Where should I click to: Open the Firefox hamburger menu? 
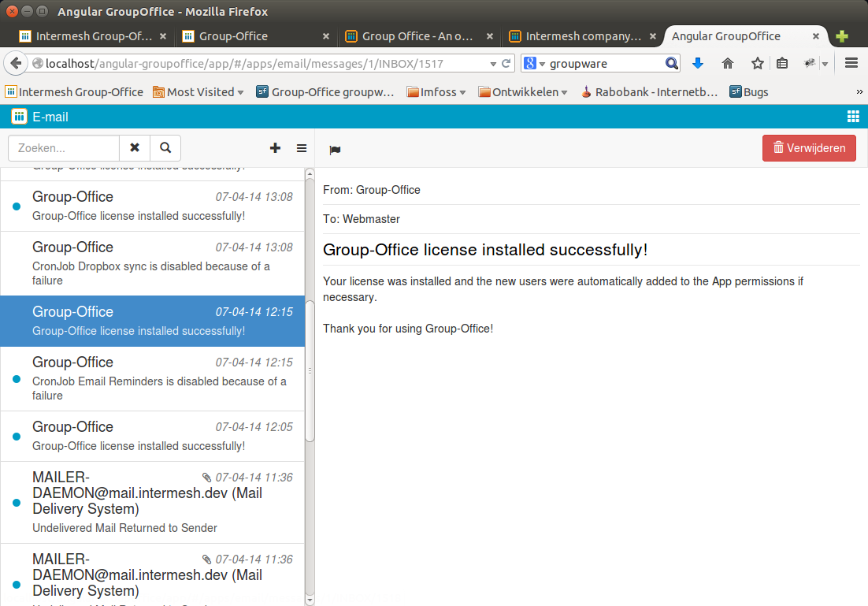click(851, 63)
